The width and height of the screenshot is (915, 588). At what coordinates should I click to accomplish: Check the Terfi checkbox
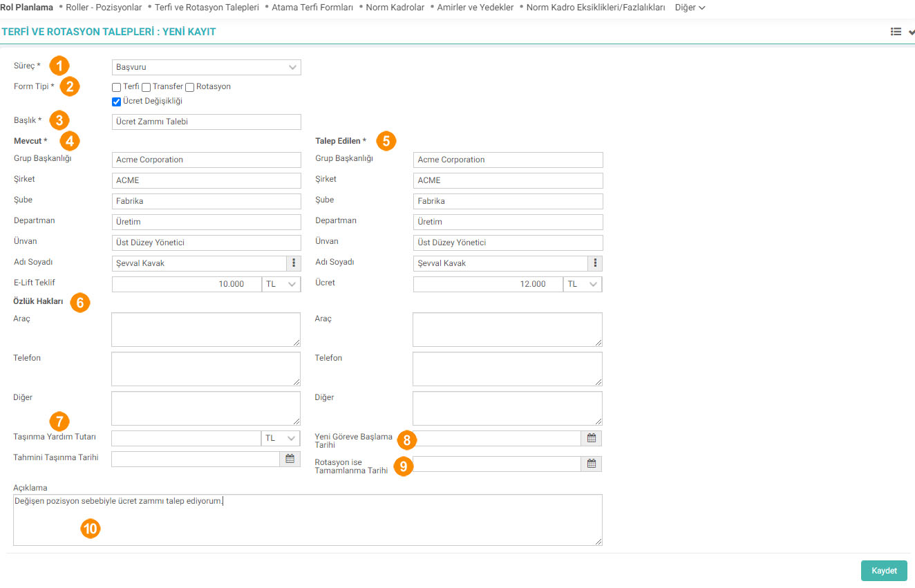(x=116, y=88)
